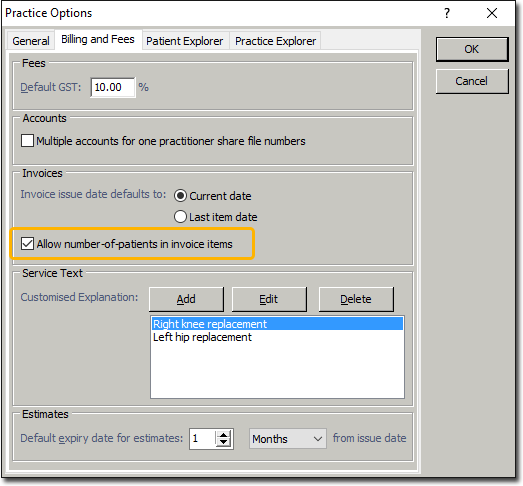The height and width of the screenshot is (486, 523).
Task: Expand the Months dropdown
Action: tap(288, 439)
